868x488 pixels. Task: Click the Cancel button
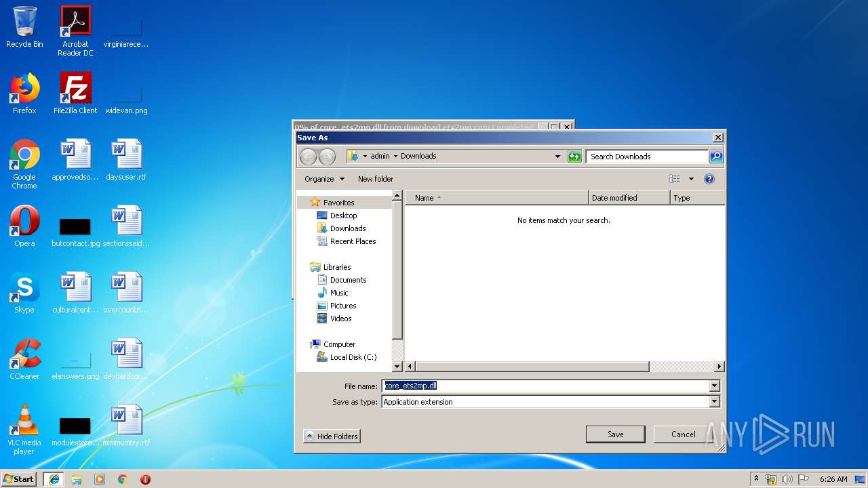pos(683,434)
